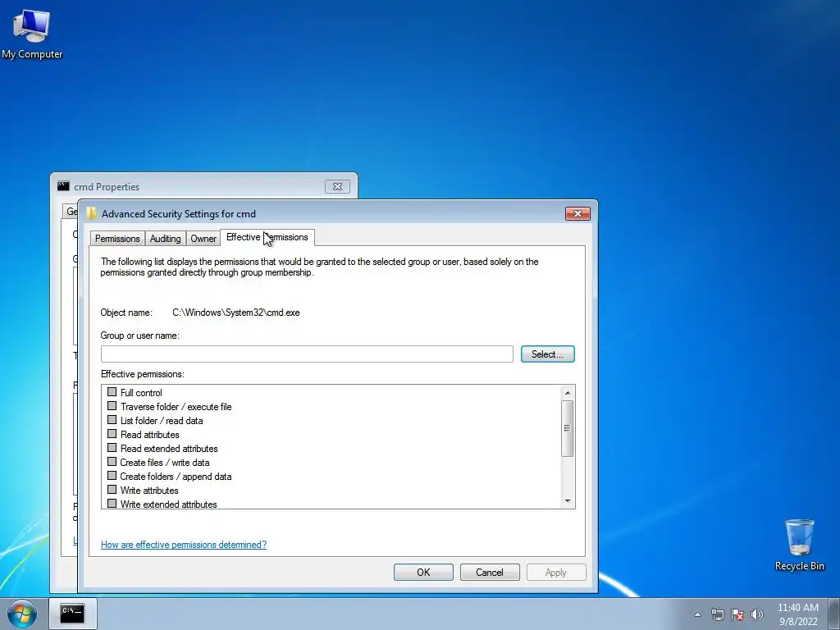
Task: Switch to the Auditing tab
Action: point(165,239)
